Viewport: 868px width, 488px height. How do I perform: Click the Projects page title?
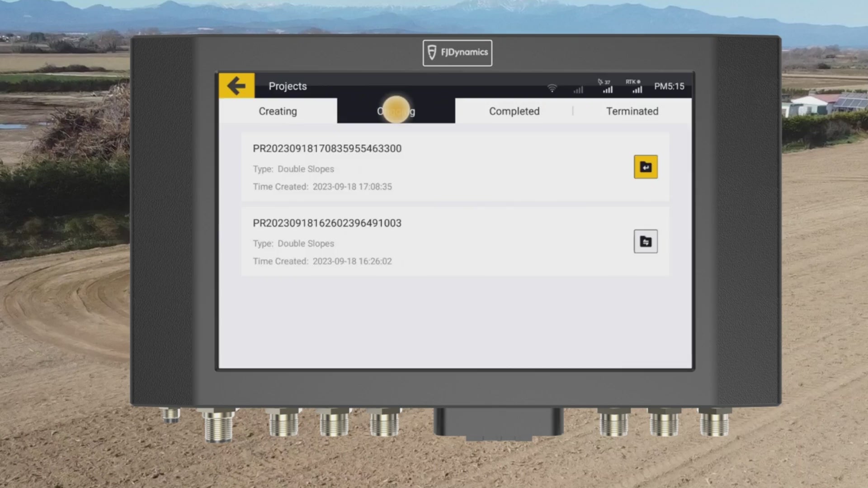pos(288,86)
